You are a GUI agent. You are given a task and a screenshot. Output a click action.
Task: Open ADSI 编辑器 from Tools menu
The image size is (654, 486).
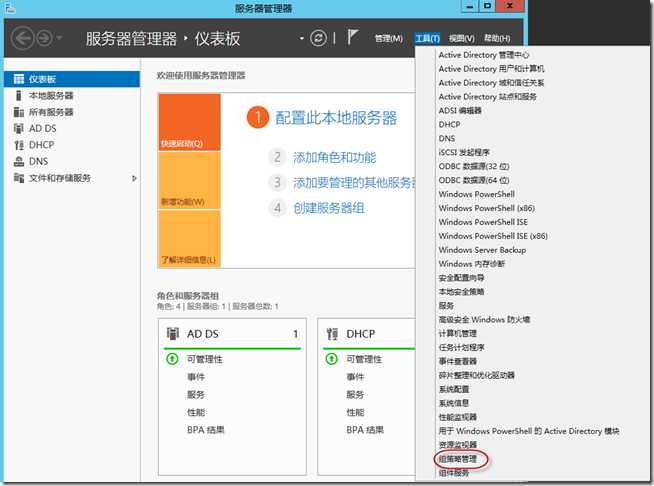click(460, 111)
